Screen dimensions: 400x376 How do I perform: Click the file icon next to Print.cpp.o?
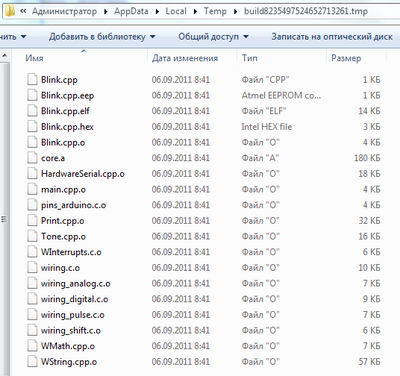32,221
